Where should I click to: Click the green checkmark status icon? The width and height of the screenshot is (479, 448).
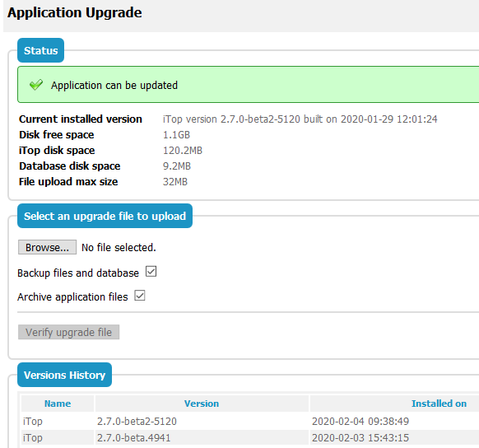pyautogui.click(x=36, y=85)
